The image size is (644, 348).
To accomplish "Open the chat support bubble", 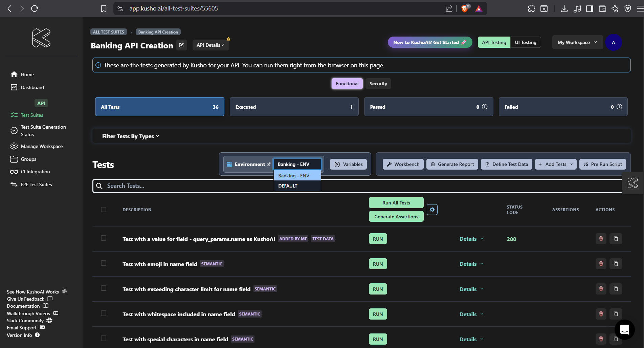I will pos(624,329).
